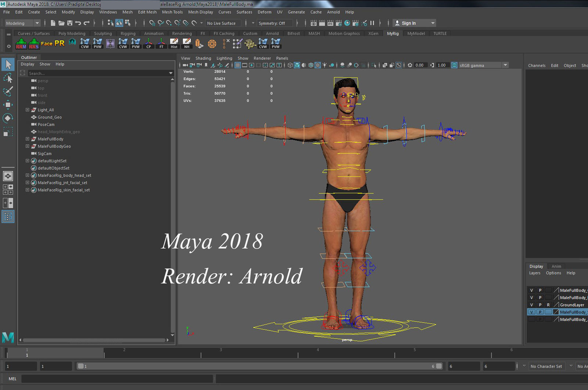Click the Maya logo icon at bottom left
The image size is (588, 390).
[x=8, y=337]
